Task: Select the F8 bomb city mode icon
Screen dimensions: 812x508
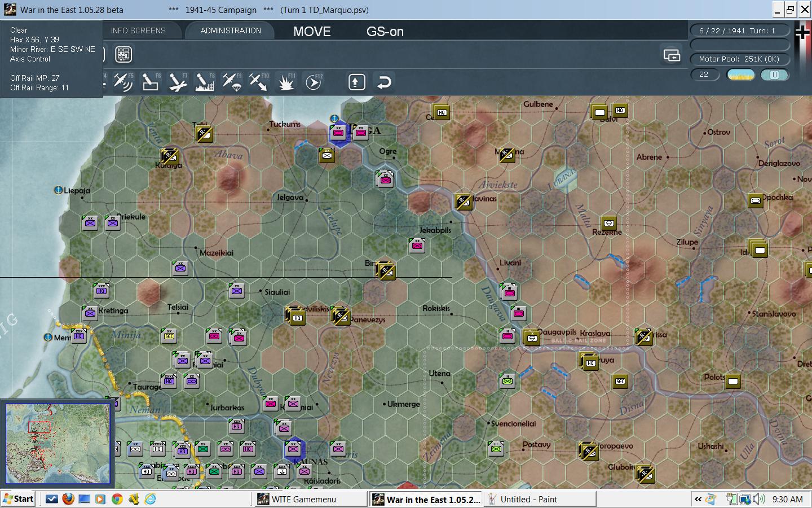Action: 204,82
